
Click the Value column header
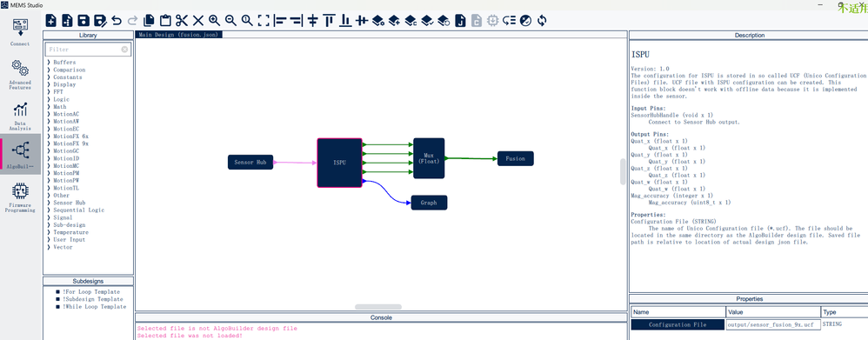click(x=773, y=312)
